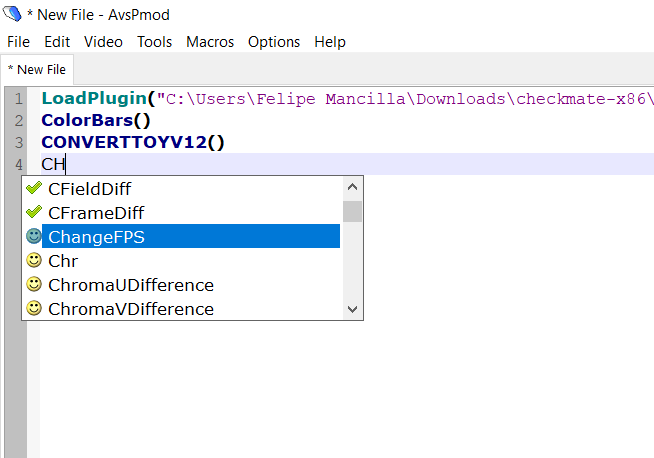
Task: Open the Tools menu
Action: 154,42
